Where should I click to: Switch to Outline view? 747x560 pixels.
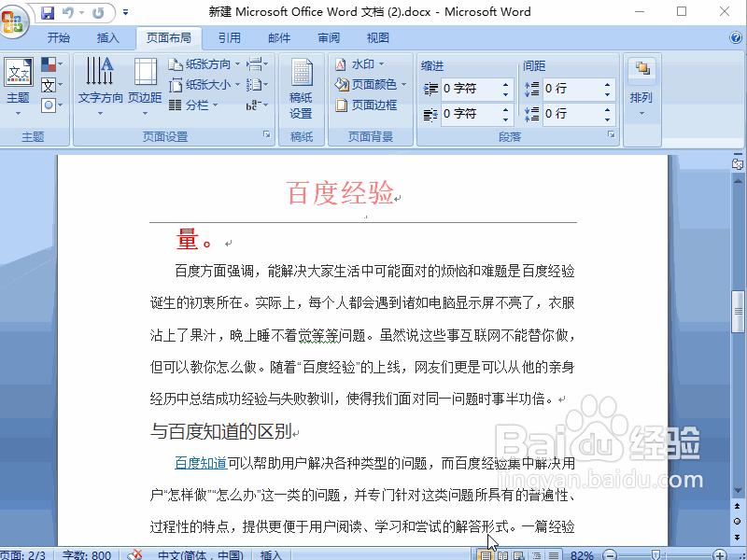(x=536, y=555)
